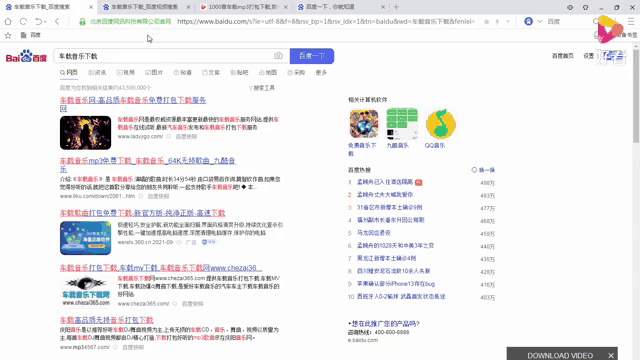Reload the page with the refresh icon
The image size is (640, 360).
pyautogui.click(x=23, y=21)
